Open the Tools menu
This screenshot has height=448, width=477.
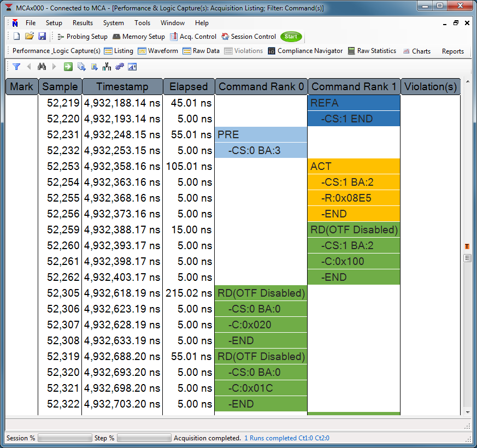click(x=142, y=23)
